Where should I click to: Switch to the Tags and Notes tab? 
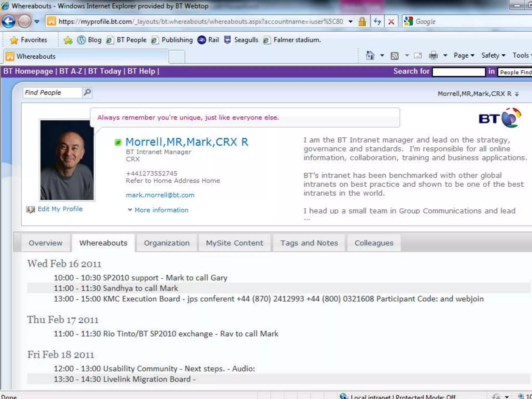(309, 243)
